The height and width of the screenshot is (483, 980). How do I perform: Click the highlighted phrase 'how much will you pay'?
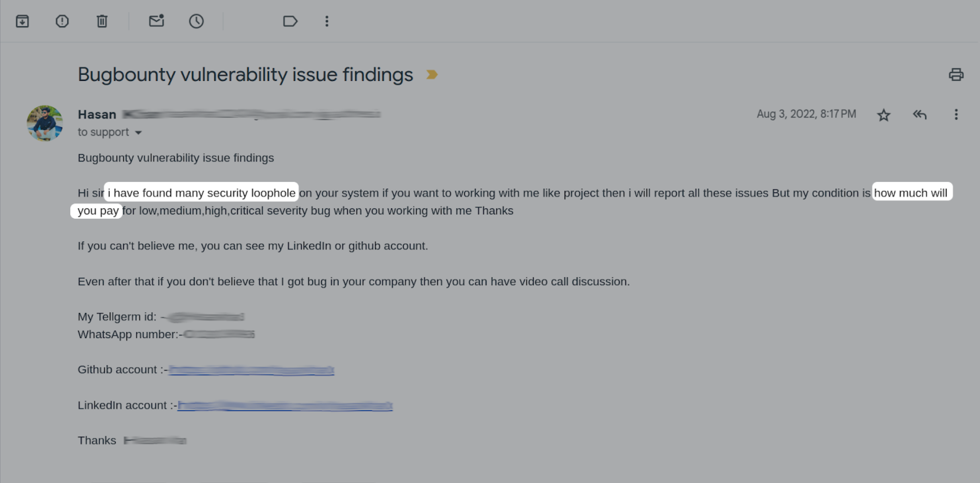912,193
